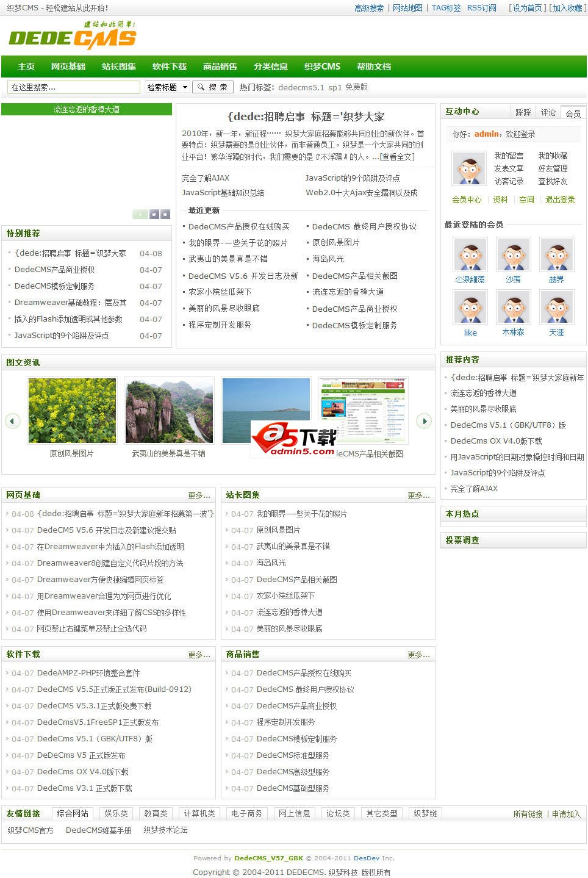The height and width of the screenshot is (878, 588).
Task: Switch to the 会员 tab in 互动中心
Action: point(573,113)
